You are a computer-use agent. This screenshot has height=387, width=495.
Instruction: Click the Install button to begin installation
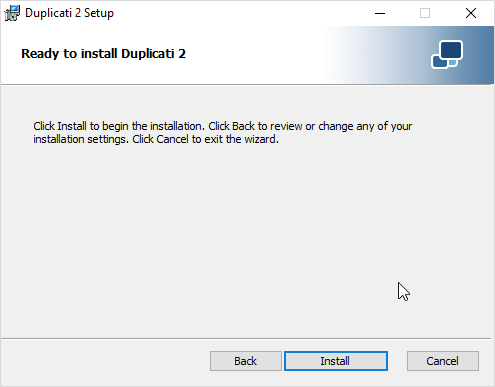[x=336, y=361]
